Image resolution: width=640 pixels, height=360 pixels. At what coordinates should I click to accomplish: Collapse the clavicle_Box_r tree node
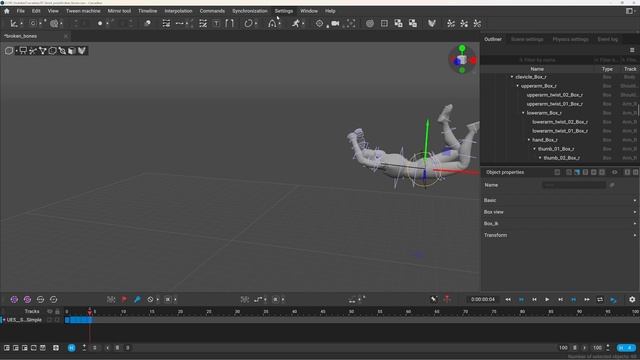[x=512, y=77]
